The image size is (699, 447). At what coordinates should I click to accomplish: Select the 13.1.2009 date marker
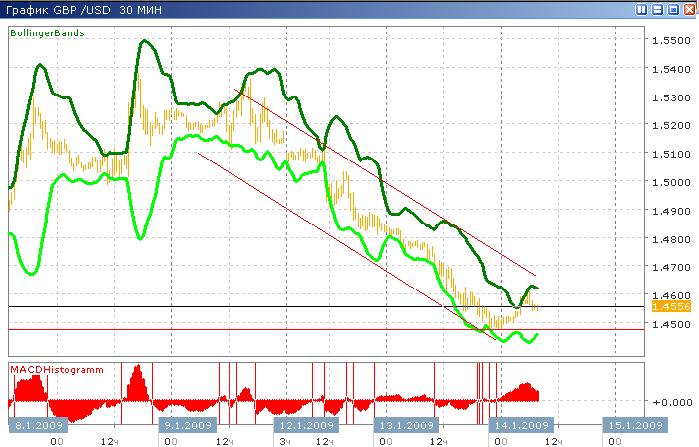[403, 424]
